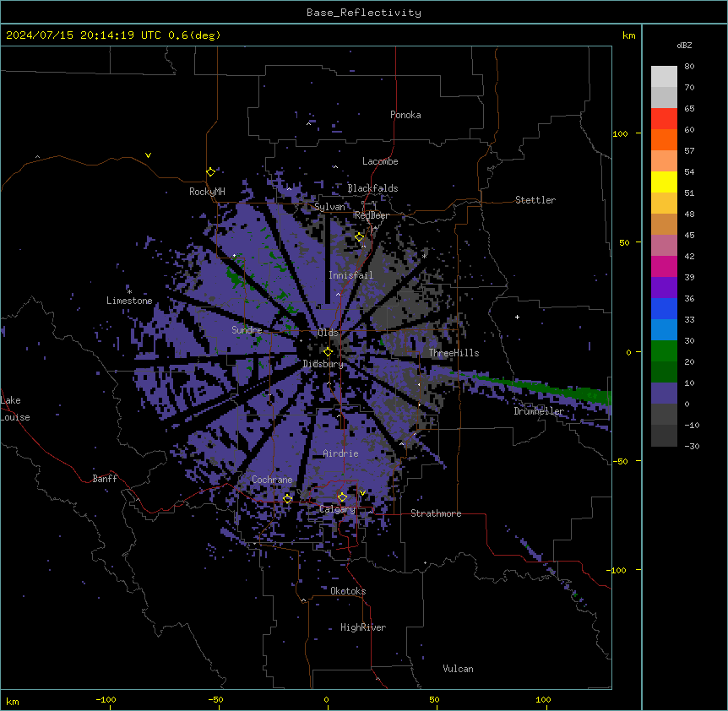The width and height of the screenshot is (728, 711).
Task: Click the asterisk marker above Limestone label
Action: [x=129, y=292]
